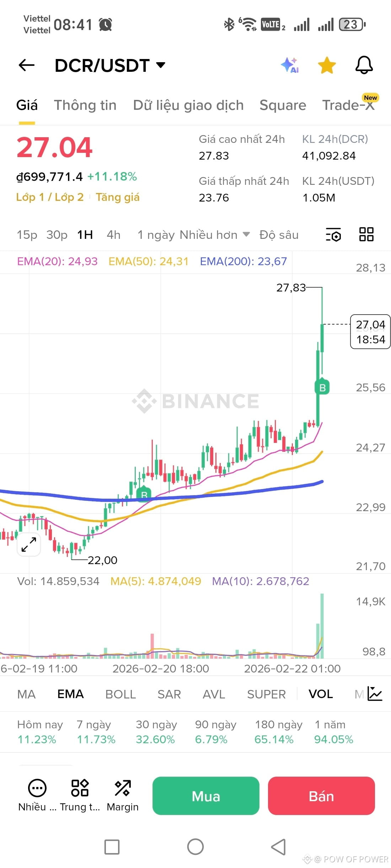Tap the fullscreen expand chart icon
This screenshot has height=868, width=391.
pyautogui.click(x=29, y=544)
